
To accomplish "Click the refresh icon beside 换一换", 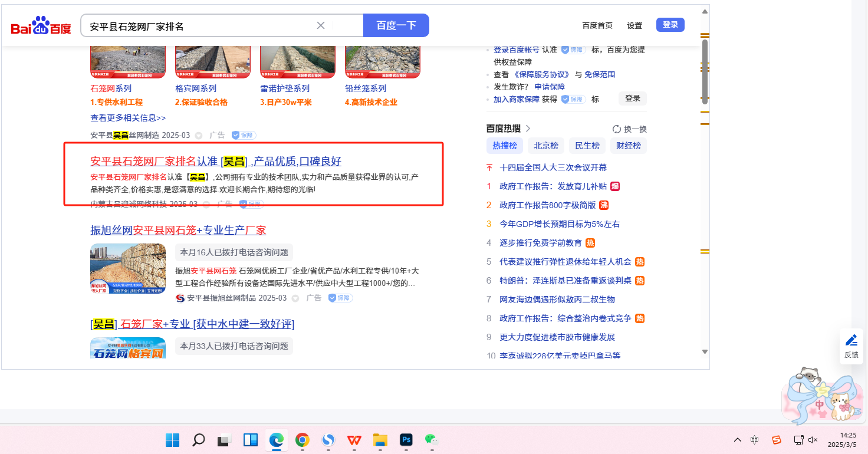I will [x=617, y=129].
